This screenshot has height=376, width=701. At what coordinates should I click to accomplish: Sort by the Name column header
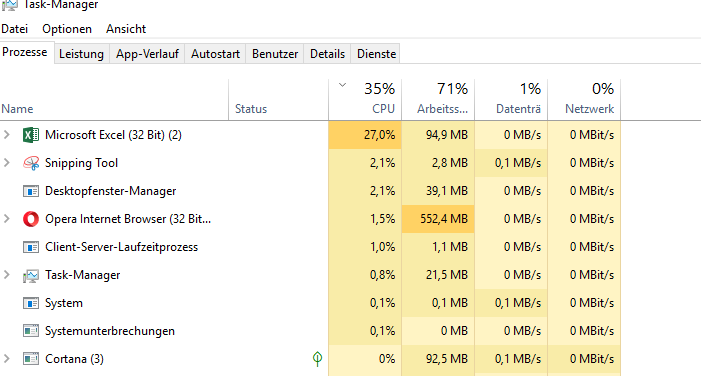pyautogui.click(x=114, y=100)
